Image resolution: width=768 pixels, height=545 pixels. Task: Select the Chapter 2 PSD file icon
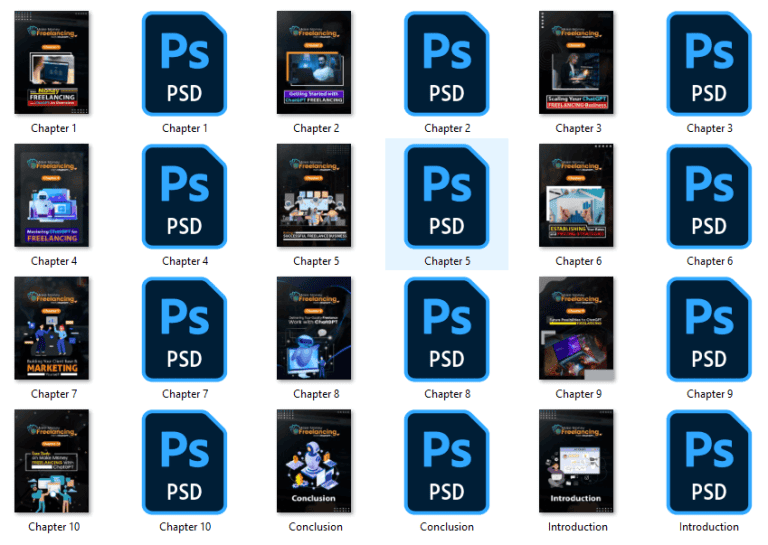click(x=447, y=64)
